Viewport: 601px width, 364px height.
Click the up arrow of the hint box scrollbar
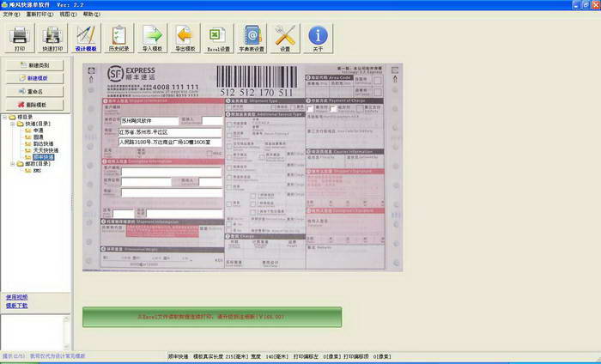[x=66, y=318]
